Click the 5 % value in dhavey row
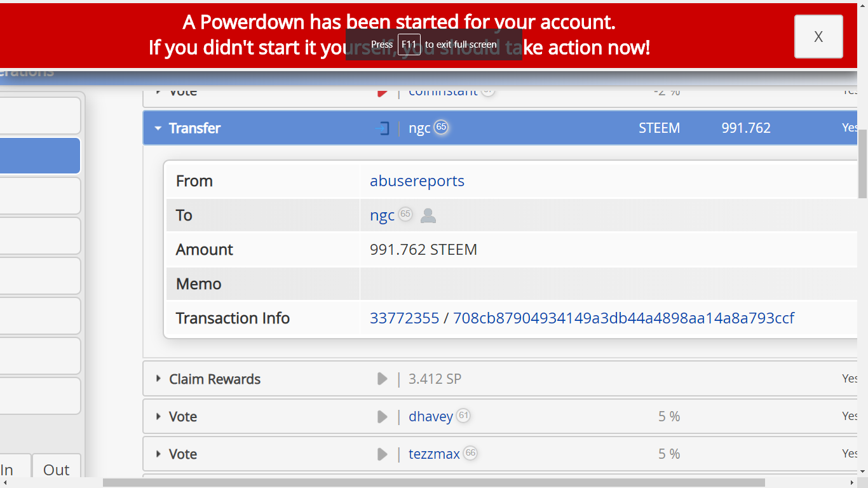Screen dimensions: 868x488 click(669, 417)
